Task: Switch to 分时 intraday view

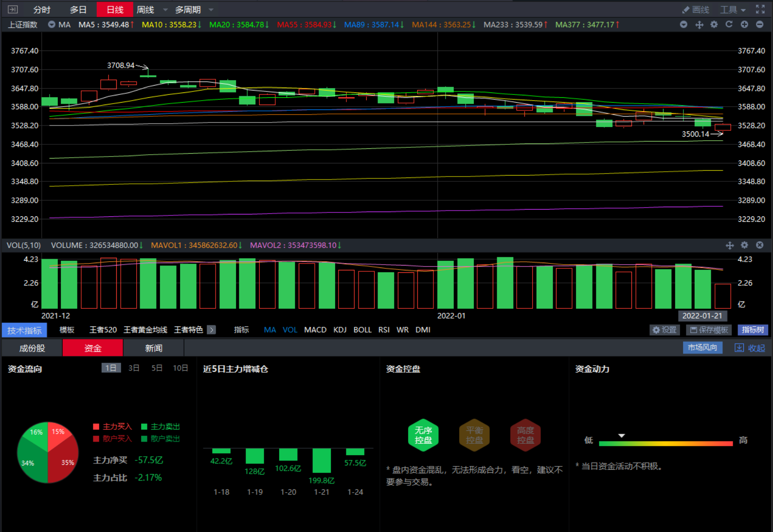Action: (x=42, y=10)
